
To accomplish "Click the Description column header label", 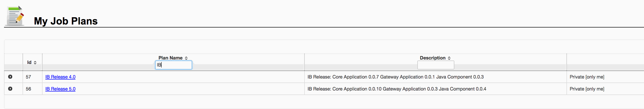I will [x=433, y=58].
